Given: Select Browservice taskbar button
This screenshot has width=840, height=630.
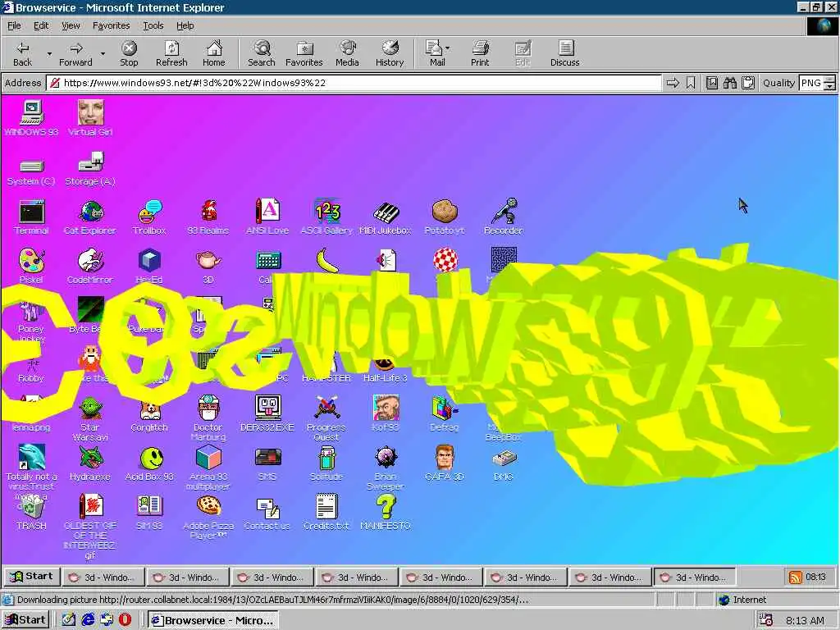Looking at the screenshot, I should pos(212,620).
